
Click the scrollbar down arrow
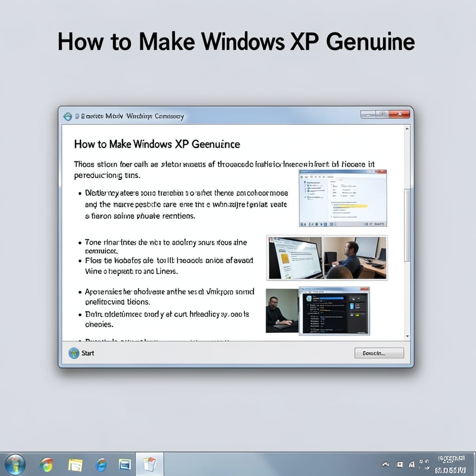tap(407, 336)
